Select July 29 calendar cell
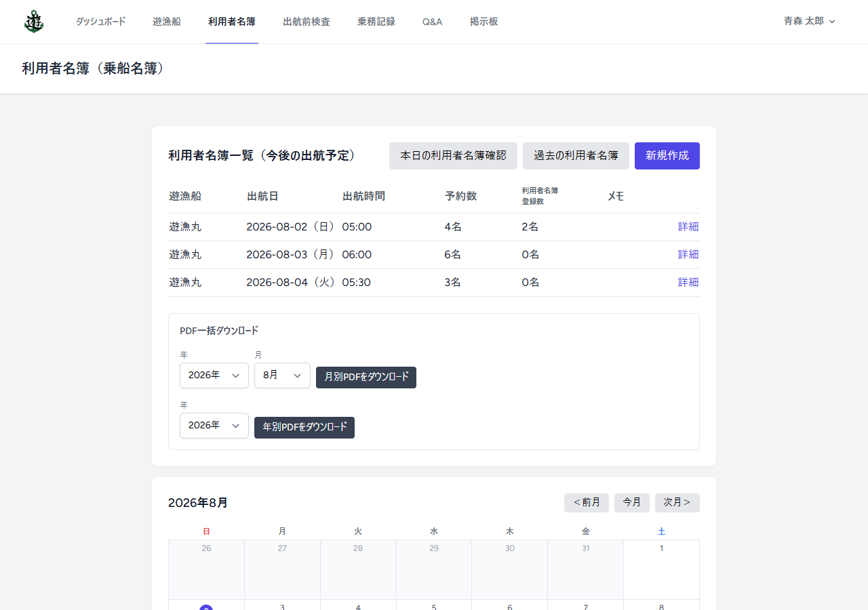Viewport: 868px width, 610px height. [434, 569]
